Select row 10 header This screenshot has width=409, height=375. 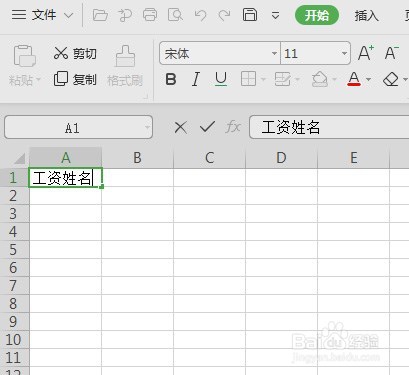(14, 340)
